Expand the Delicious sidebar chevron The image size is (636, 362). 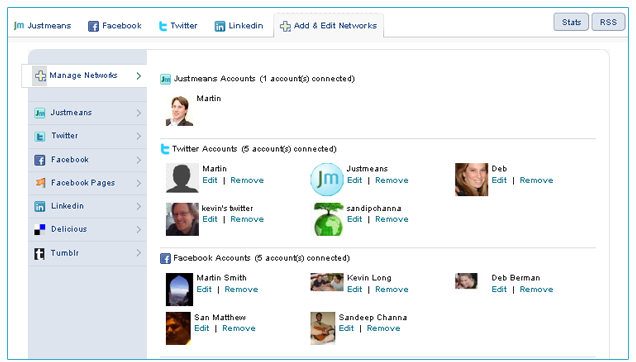point(139,229)
